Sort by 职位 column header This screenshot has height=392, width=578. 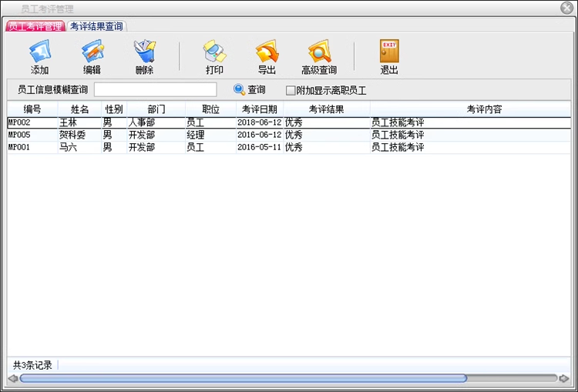(x=211, y=109)
